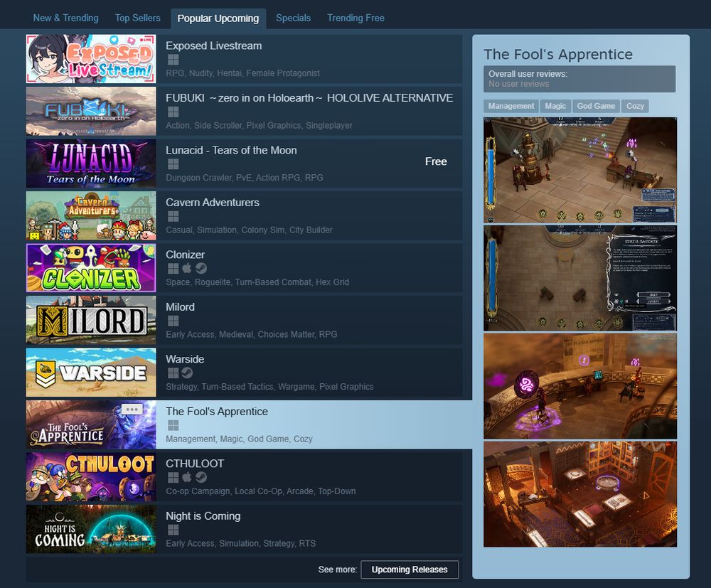The height and width of the screenshot is (588, 711).
Task: Click title "Lunacid - Tears of the Moon"
Action: 231,151
